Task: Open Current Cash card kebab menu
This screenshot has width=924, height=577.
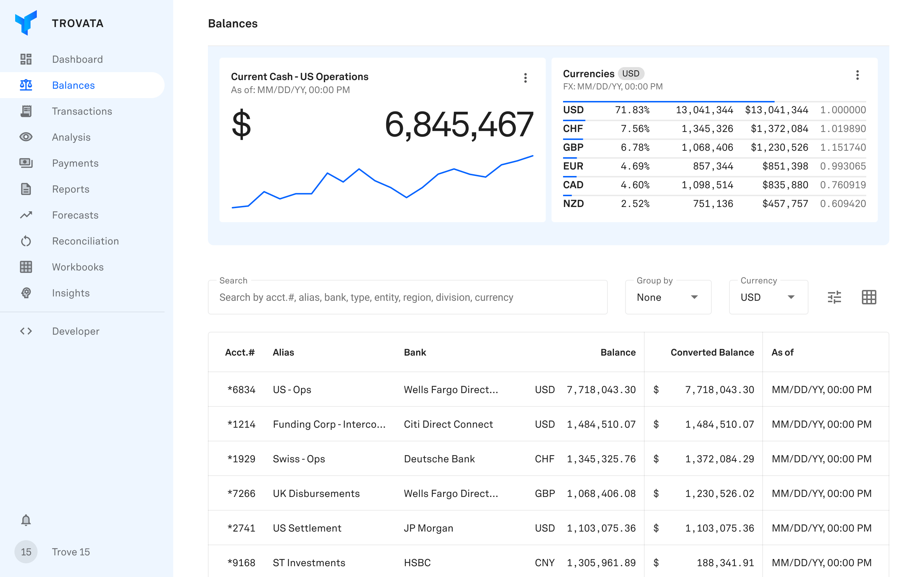Action: click(x=526, y=78)
